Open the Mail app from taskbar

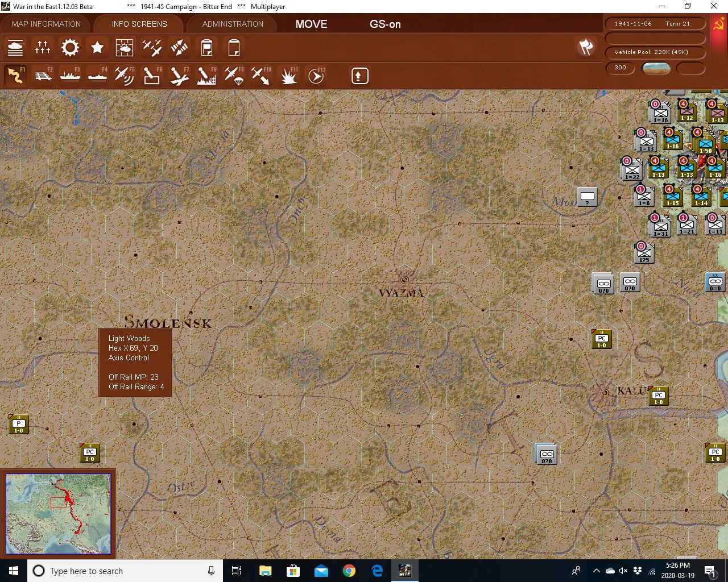point(321,571)
